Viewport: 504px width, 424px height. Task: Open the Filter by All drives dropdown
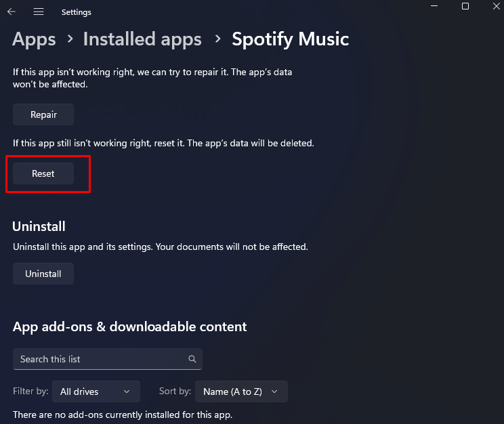(x=95, y=391)
